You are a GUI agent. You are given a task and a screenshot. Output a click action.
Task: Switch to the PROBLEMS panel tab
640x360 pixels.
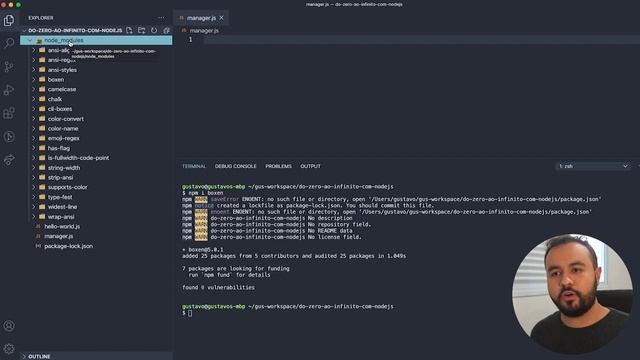point(278,166)
